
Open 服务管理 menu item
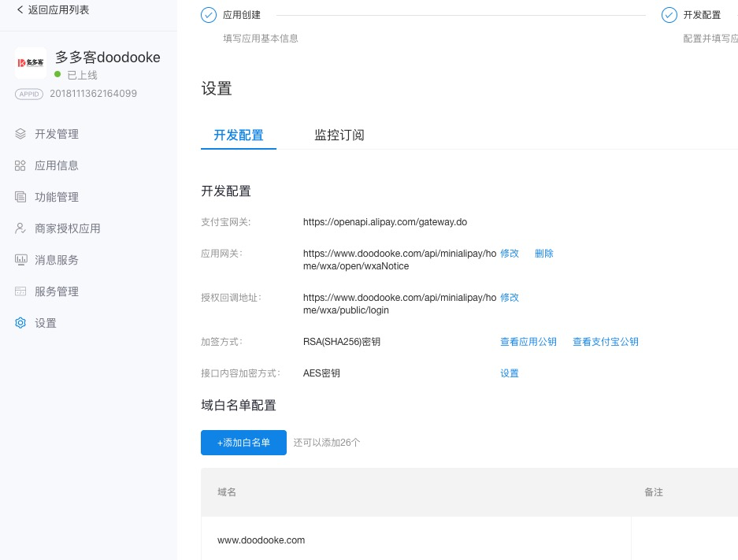[x=57, y=291]
